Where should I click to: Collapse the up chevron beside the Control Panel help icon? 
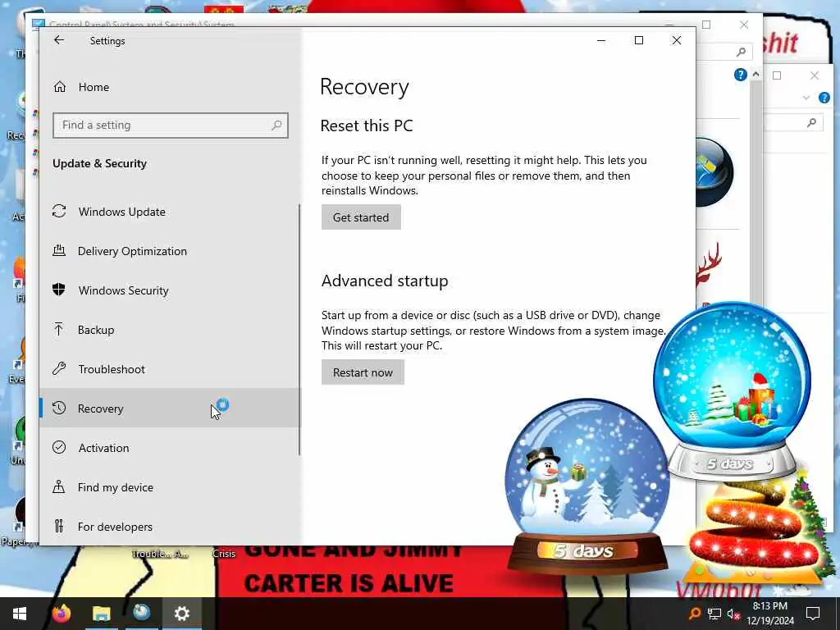click(756, 75)
